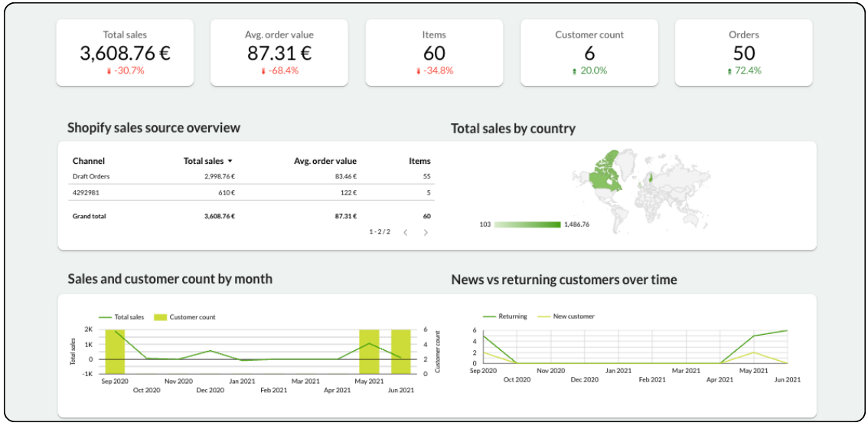Click the red trend arrow under Avg. order value
The image size is (868, 426).
point(263,71)
